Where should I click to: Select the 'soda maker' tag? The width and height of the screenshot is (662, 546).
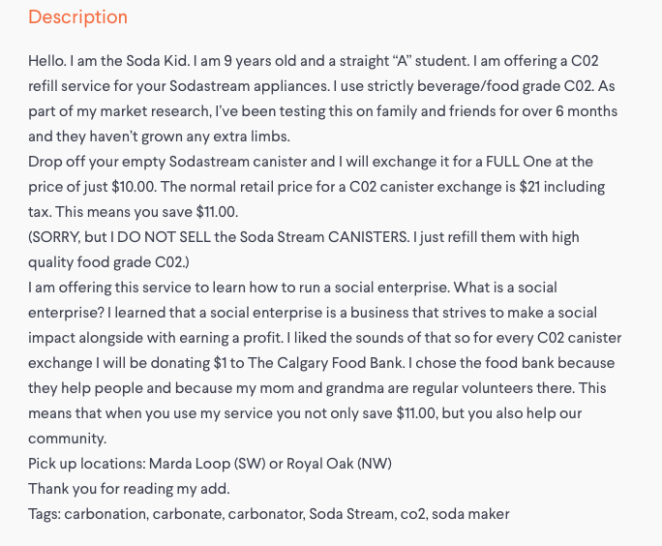pos(470,514)
